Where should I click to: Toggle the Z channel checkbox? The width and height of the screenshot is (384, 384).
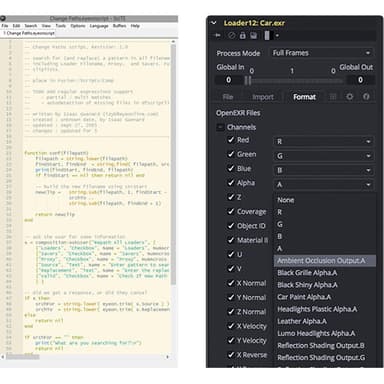230,197
